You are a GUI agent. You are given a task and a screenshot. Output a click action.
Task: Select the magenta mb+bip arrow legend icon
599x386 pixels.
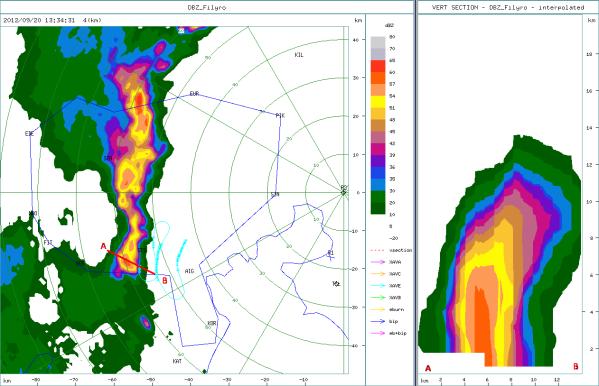[378, 333]
